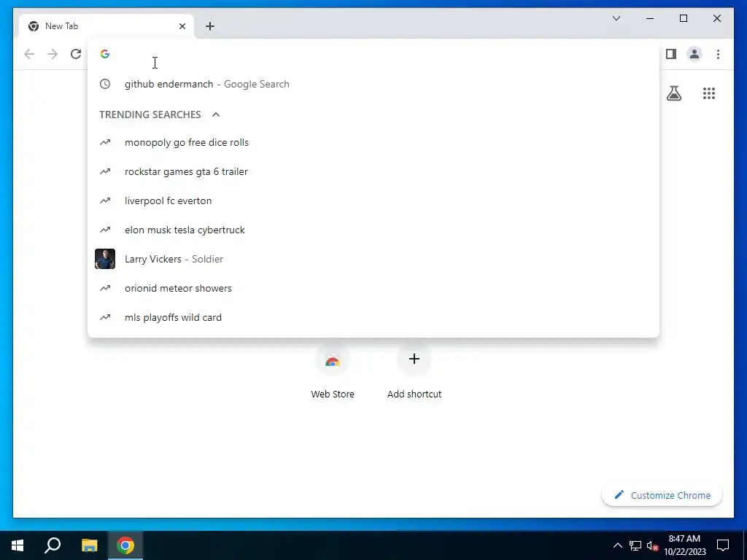The width and height of the screenshot is (747, 560).
Task: Go back using the back arrow
Action: coord(29,54)
